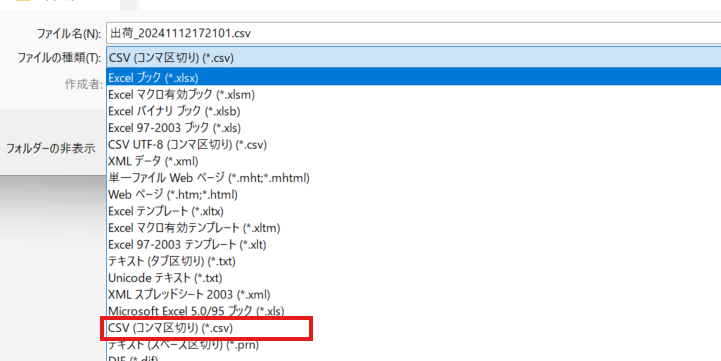721x361 pixels.
Task: Pick Excel 97-2003 ブック (*.xls) format
Action: tap(413, 128)
